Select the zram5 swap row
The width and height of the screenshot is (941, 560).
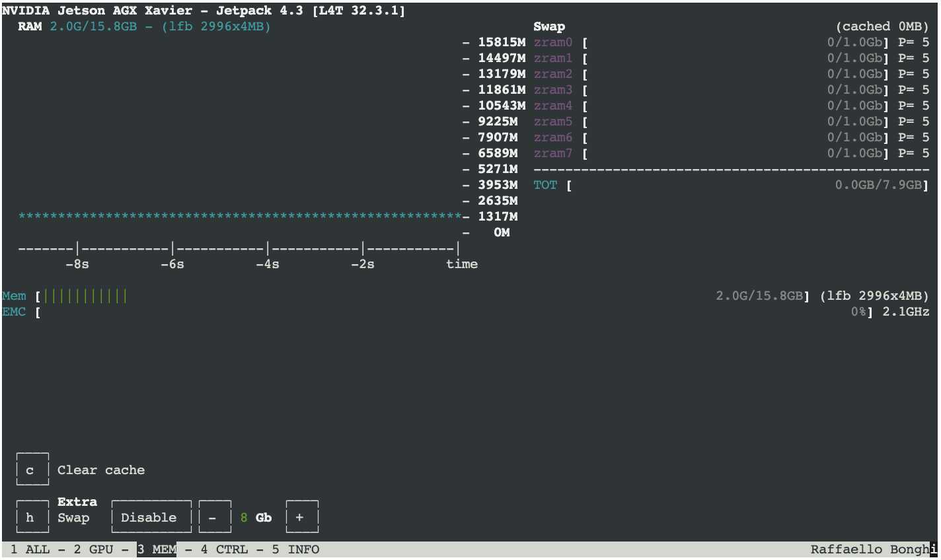coord(732,122)
